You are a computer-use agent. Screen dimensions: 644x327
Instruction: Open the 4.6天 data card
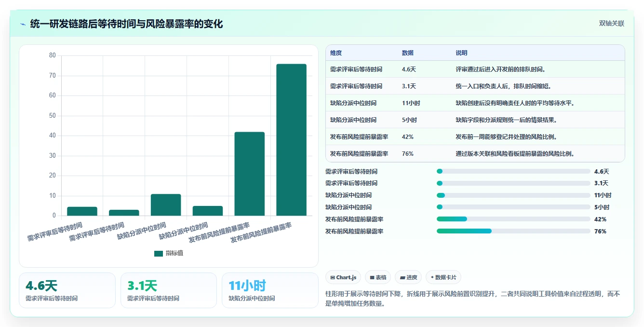point(67,290)
